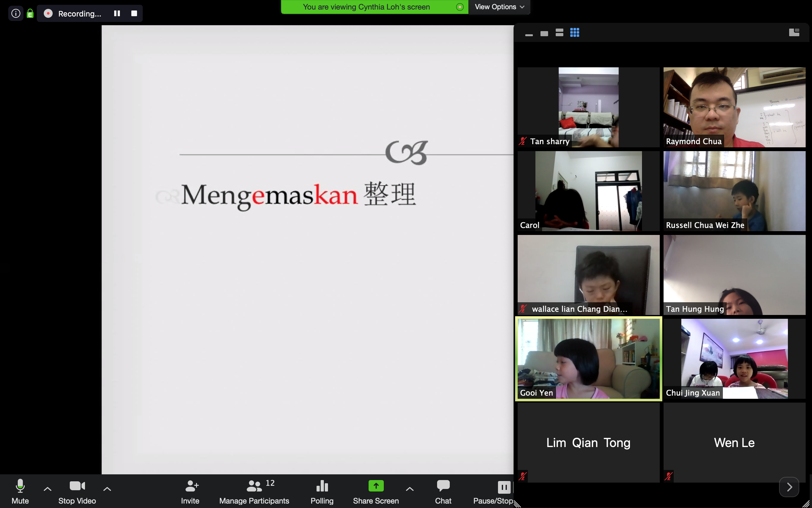Switch to gallery grid view
This screenshot has width=812, height=508.
pyautogui.click(x=575, y=33)
